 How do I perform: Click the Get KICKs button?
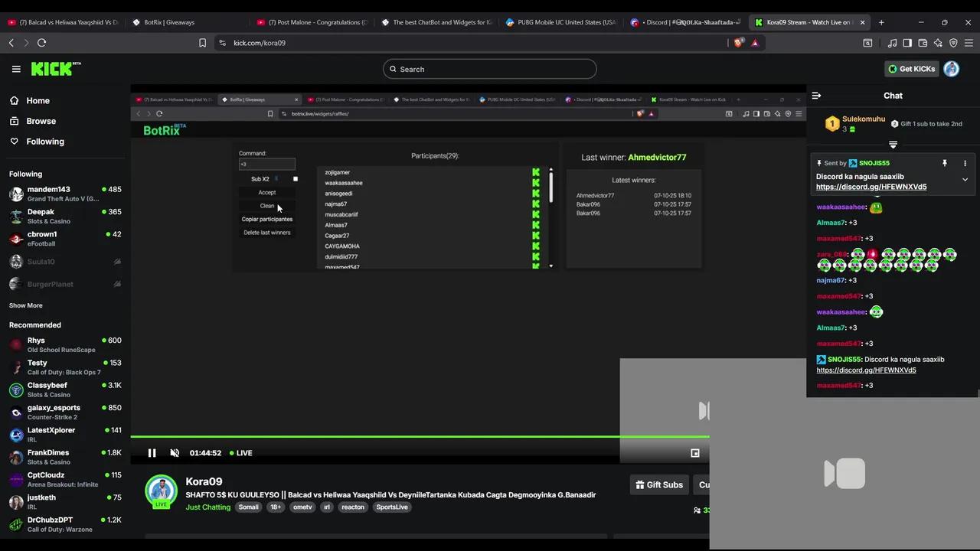[911, 69]
